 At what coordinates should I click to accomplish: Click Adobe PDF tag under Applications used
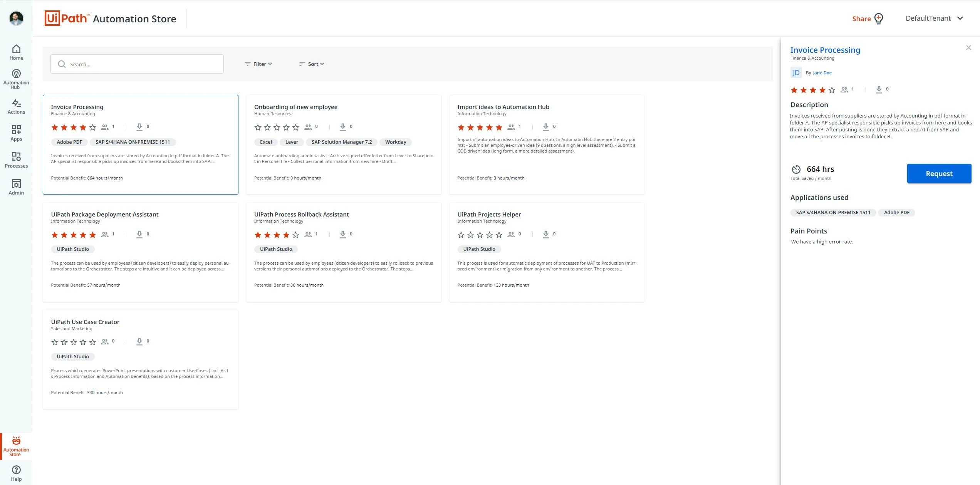tap(897, 213)
